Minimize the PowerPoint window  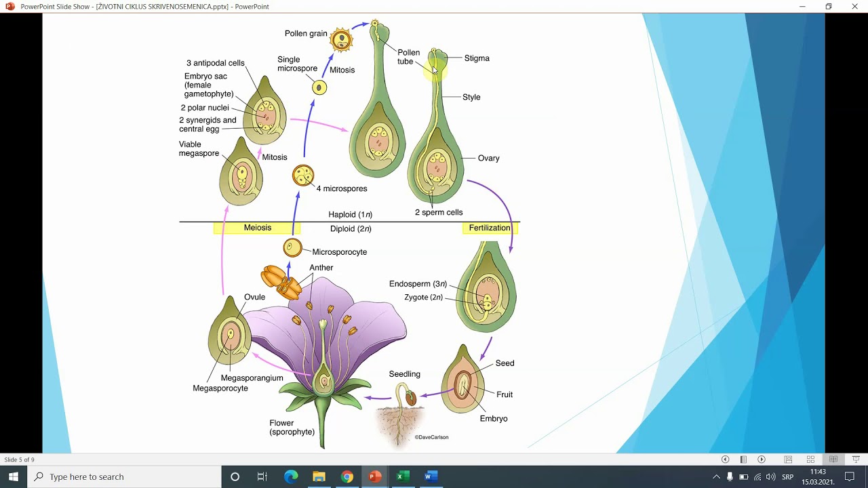[802, 6]
